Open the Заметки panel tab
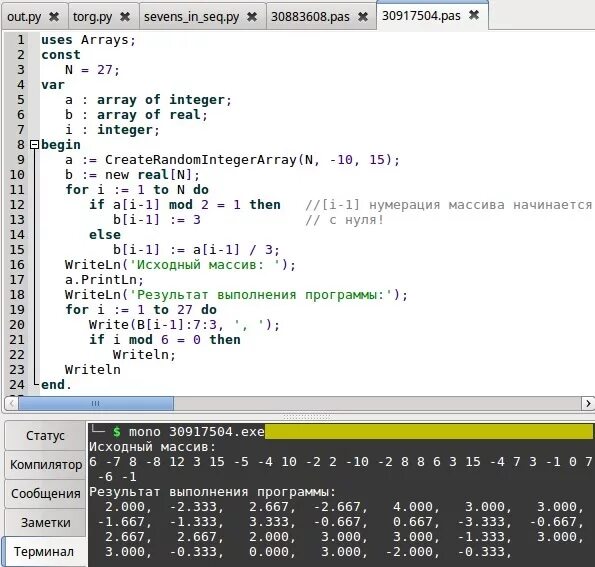The height and width of the screenshot is (567, 595). coord(45,523)
